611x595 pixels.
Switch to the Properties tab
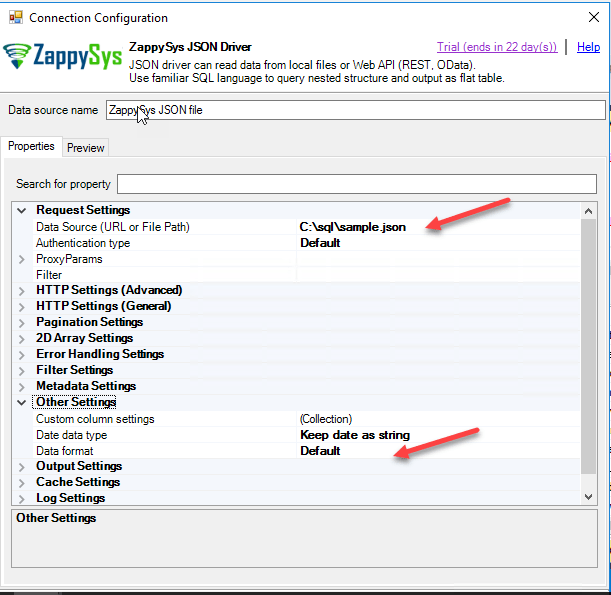pyautogui.click(x=31, y=146)
